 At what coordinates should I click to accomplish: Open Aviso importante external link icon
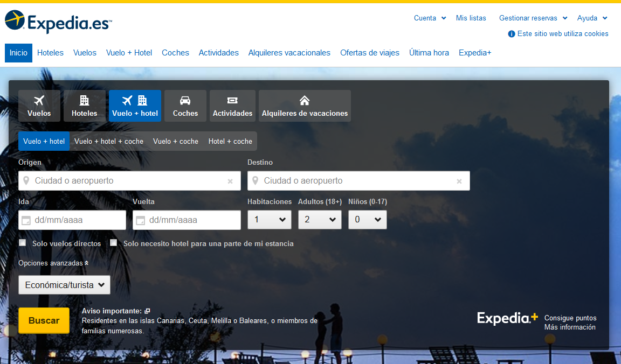147,311
